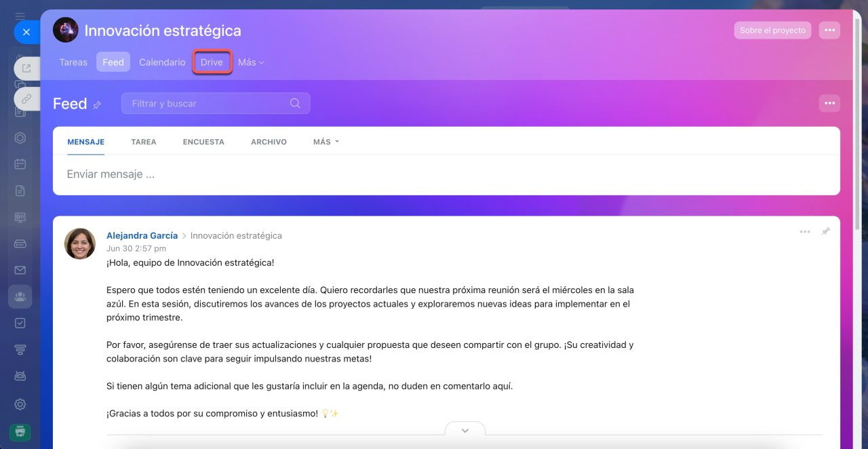Select the ARCHIVO composer tab
This screenshot has width=868, height=449.
[269, 142]
